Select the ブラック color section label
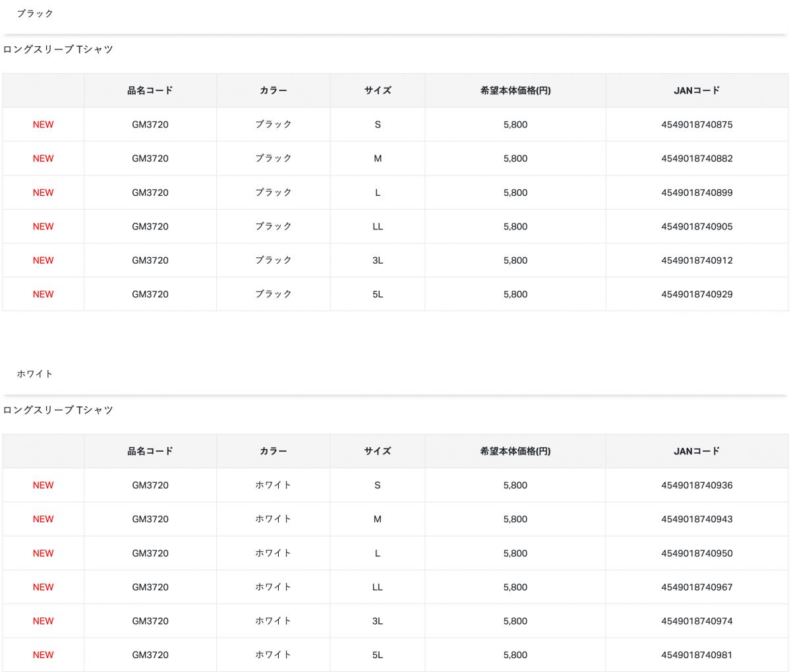The height and width of the screenshot is (672, 791). tap(35, 13)
